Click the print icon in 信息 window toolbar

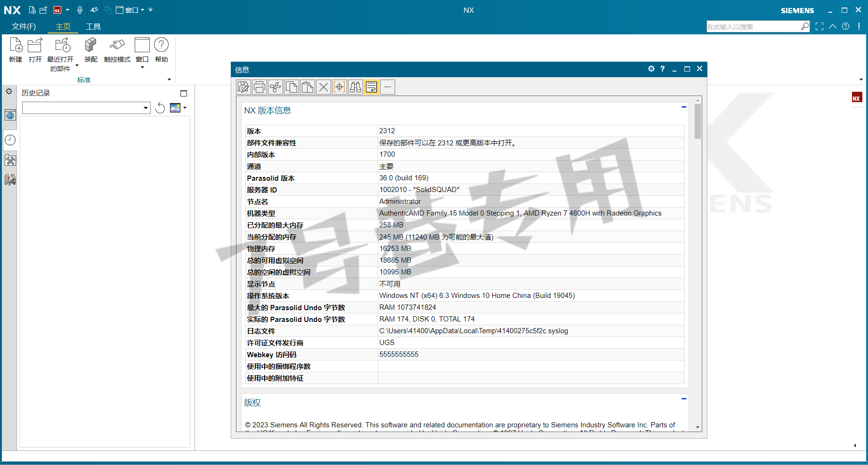click(x=260, y=87)
